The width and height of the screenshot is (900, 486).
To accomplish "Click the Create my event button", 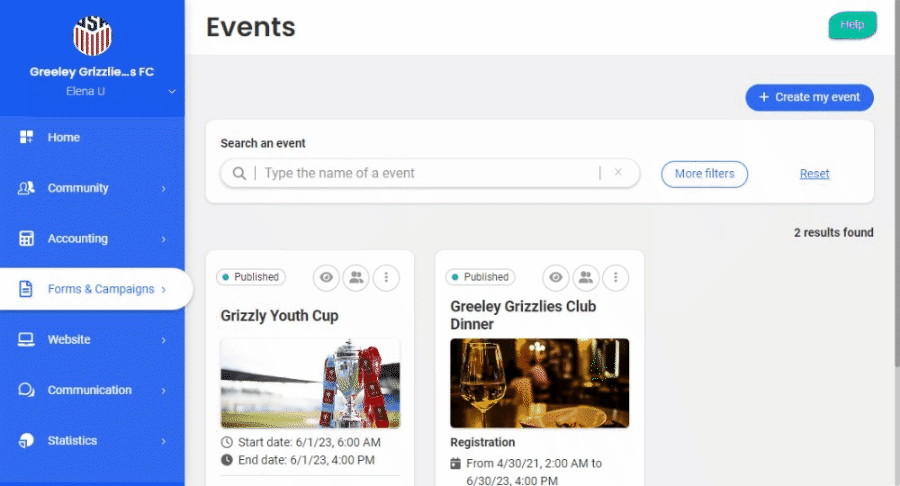I will [x=809, y=97].
